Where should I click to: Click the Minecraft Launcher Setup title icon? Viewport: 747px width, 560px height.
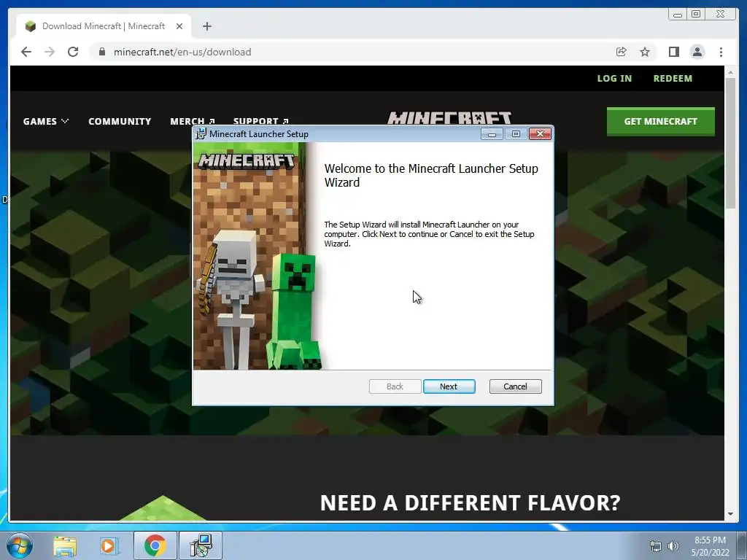(x=201, y=134)
